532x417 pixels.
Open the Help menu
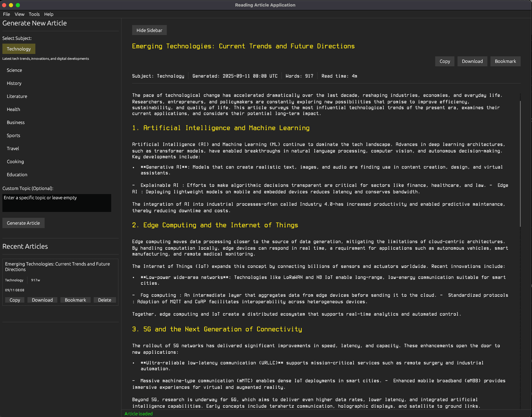[x=49, y=14]
